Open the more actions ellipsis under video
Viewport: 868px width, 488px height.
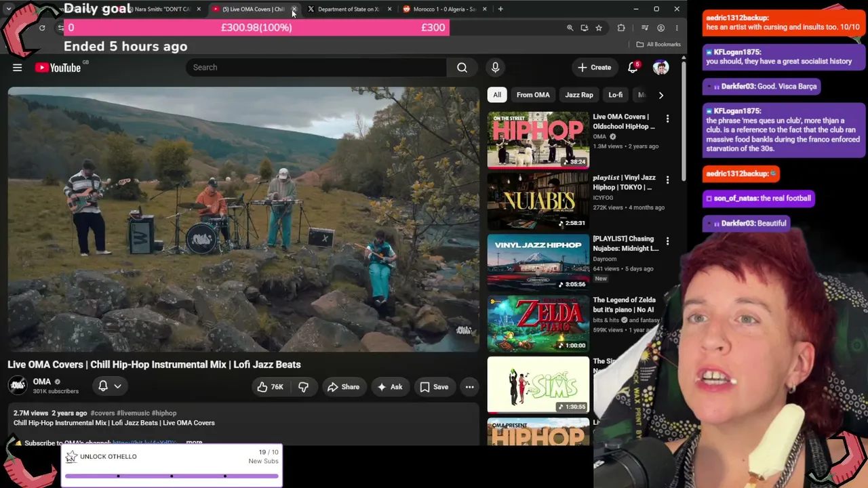(469, 387)
